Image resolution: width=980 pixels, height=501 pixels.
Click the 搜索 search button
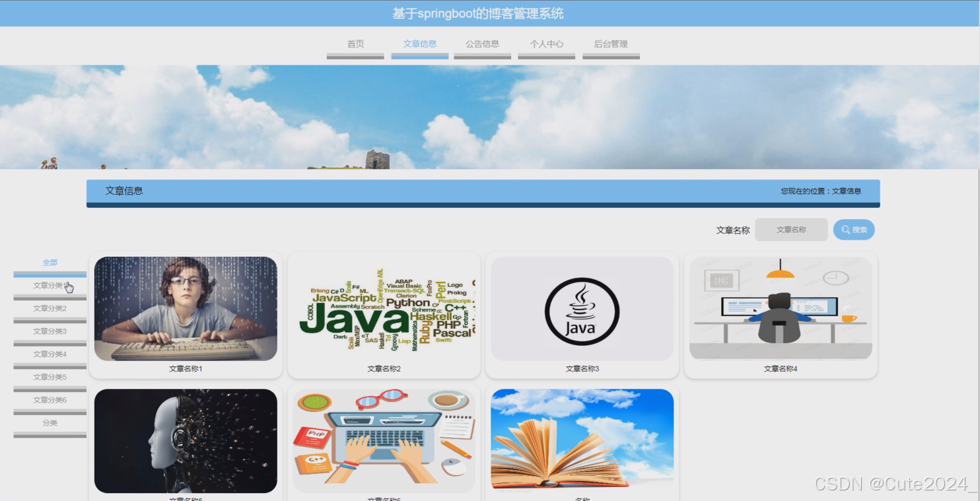click(x=854, y=229)
